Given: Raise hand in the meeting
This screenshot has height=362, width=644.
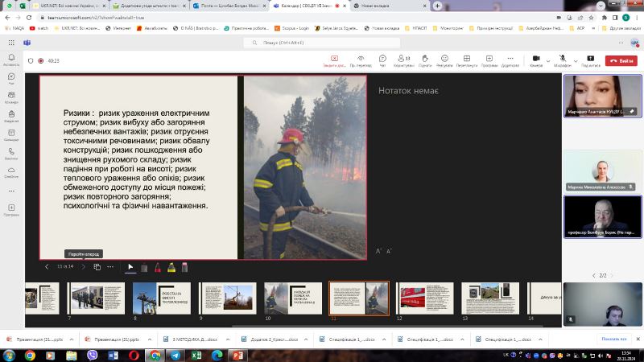Looking at the screenshot, I should click(425, 61).
